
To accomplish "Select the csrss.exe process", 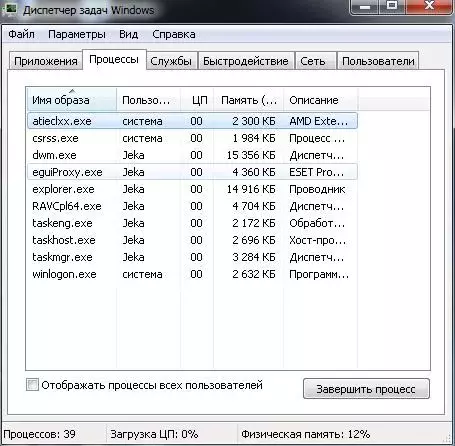I will [192, 138].
